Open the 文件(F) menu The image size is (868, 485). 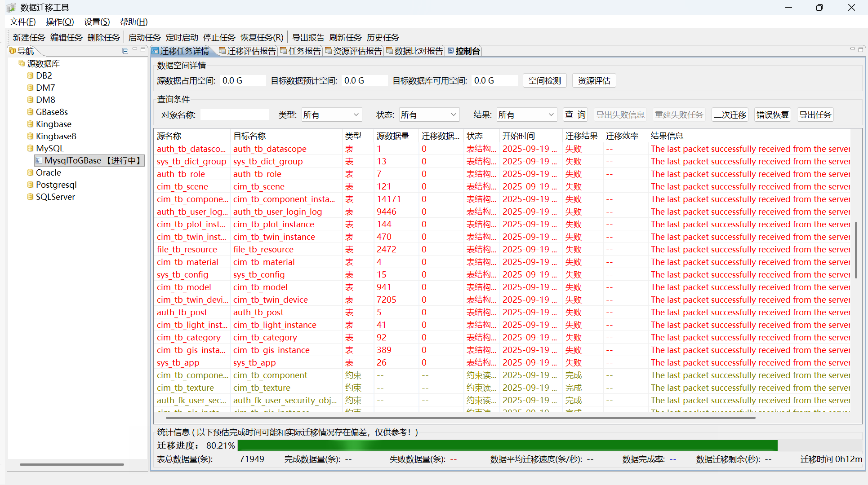point(23,22)
